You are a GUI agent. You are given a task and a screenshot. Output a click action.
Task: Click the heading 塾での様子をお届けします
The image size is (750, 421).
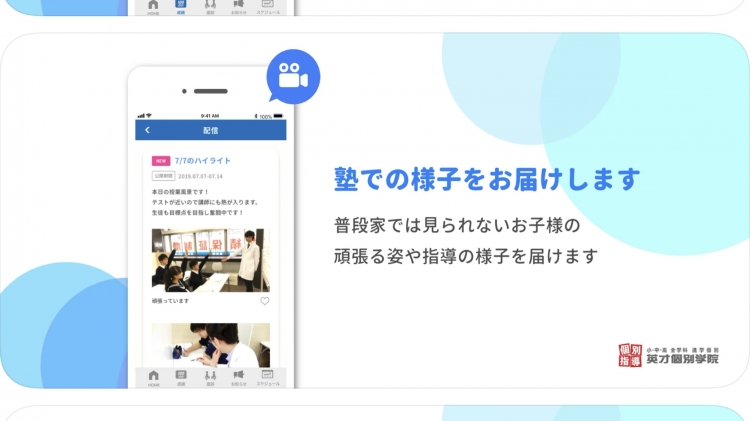pos(486,180)
